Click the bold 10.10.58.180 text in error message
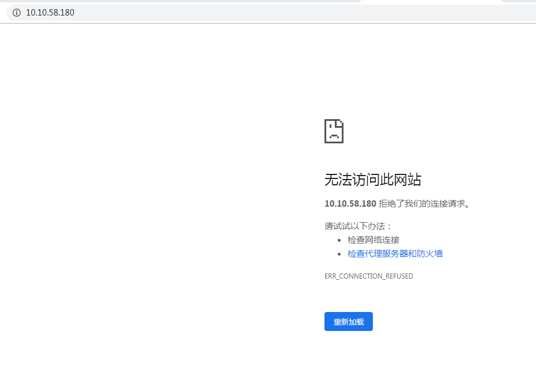 coord(350,204)
